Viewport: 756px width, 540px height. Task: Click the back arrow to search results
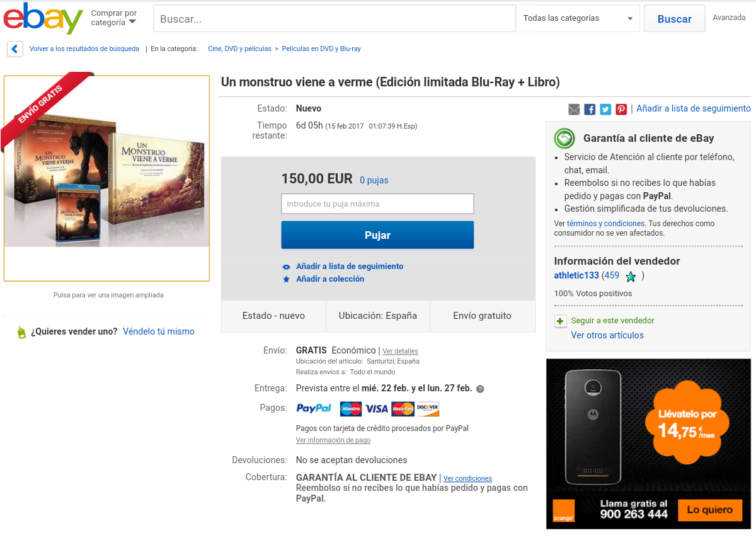coord(14,49)
